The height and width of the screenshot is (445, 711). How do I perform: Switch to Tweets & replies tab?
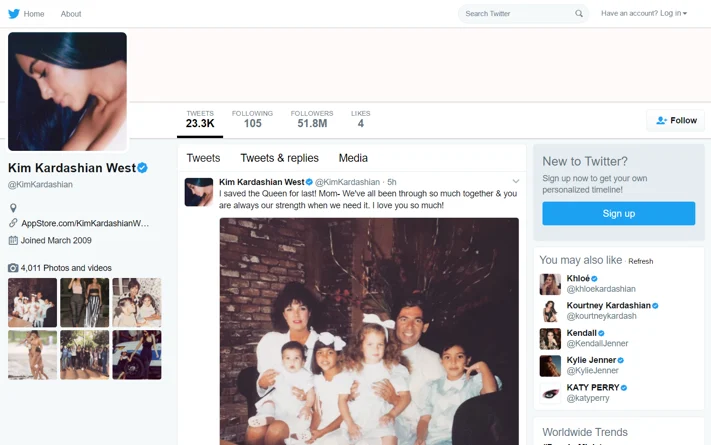[279, 158]
